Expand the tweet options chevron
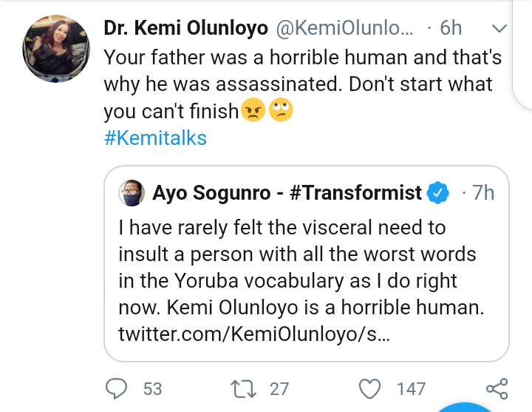 click(x=499, y=29)
